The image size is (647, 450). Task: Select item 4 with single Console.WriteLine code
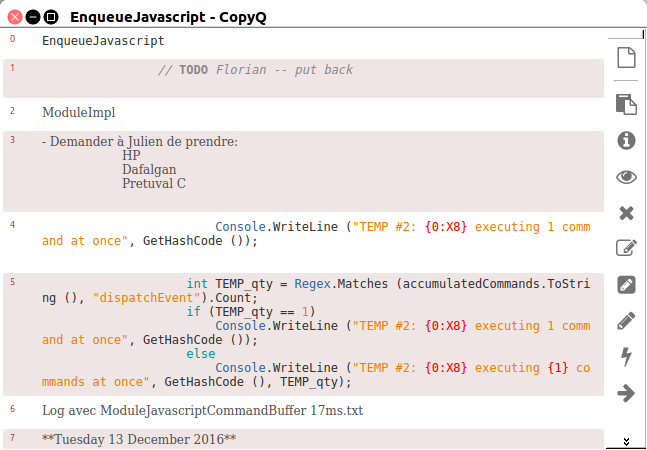point(300,234)
